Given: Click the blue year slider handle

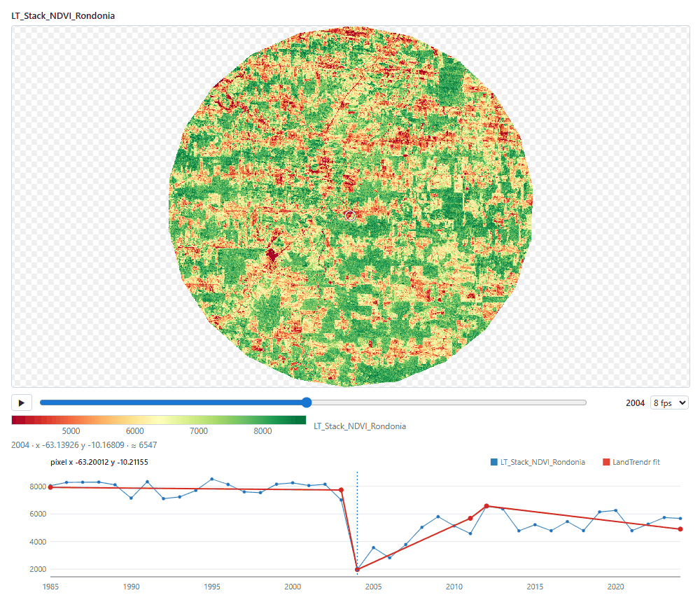Looking at the screenshot, I should click(x=307, y=402).
